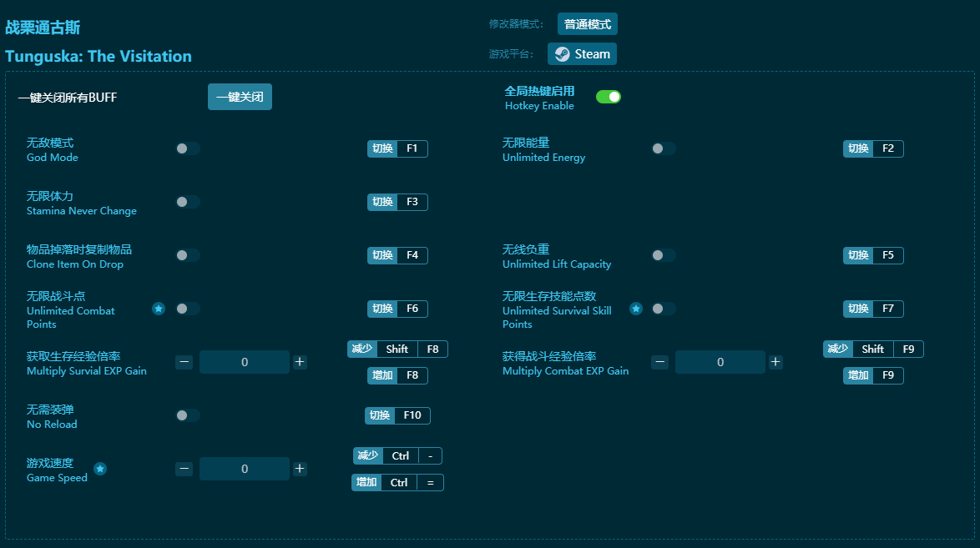980x548 pixels.
Task: Open the 普通模式 trainer mode selector
Action: [587, 24]
